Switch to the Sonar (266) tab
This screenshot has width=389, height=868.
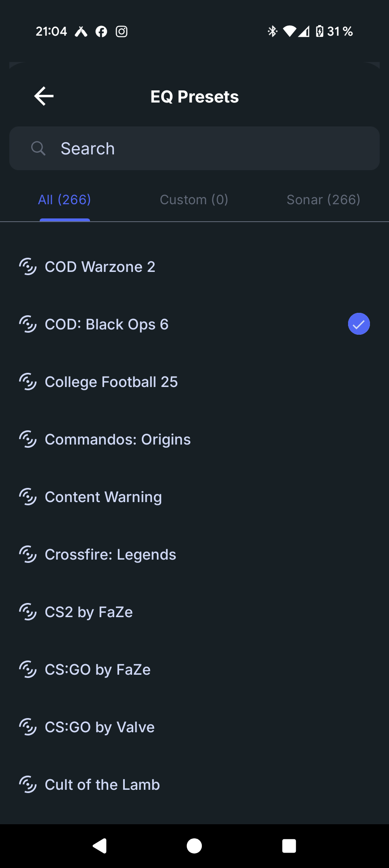[x=323, y=200]
